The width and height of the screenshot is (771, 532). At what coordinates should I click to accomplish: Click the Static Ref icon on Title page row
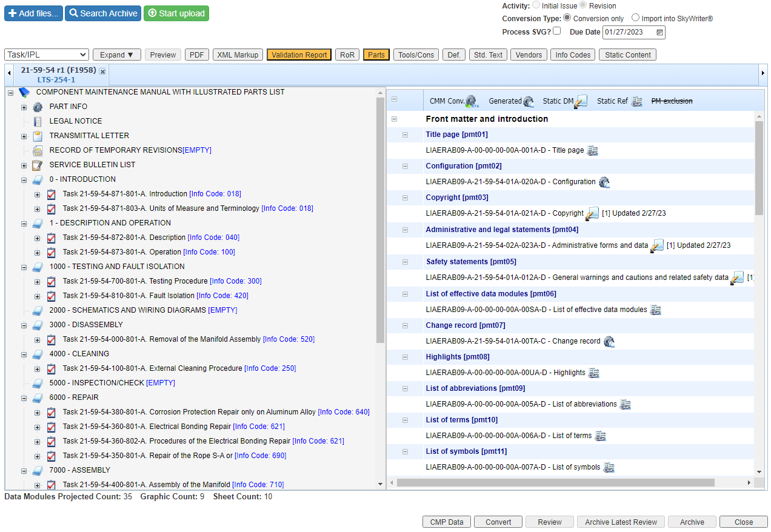pos(593,150)
